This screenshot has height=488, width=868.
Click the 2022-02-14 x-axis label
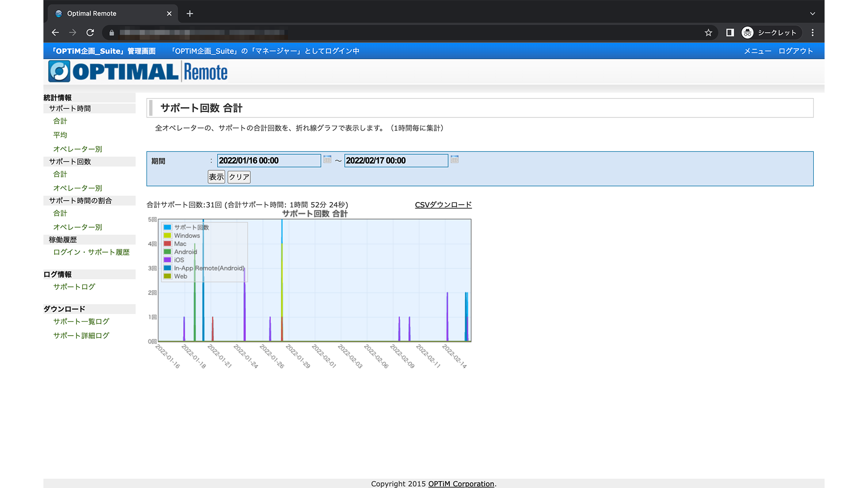(454, 357)
